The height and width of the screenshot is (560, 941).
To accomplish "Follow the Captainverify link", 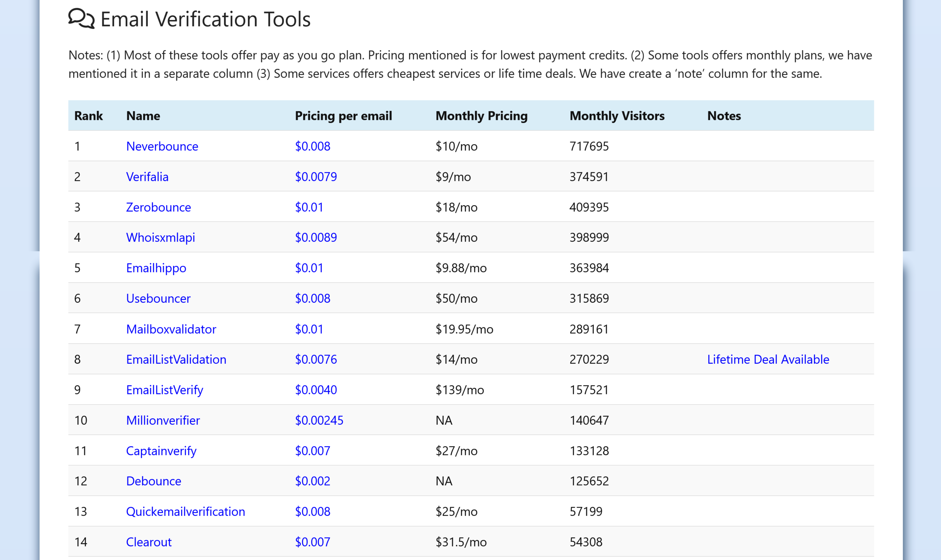I will click(161, 451).
